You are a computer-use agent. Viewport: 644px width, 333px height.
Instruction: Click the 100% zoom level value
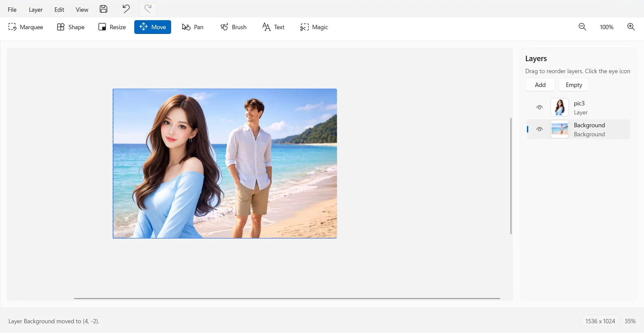click(x=606, y=27)
